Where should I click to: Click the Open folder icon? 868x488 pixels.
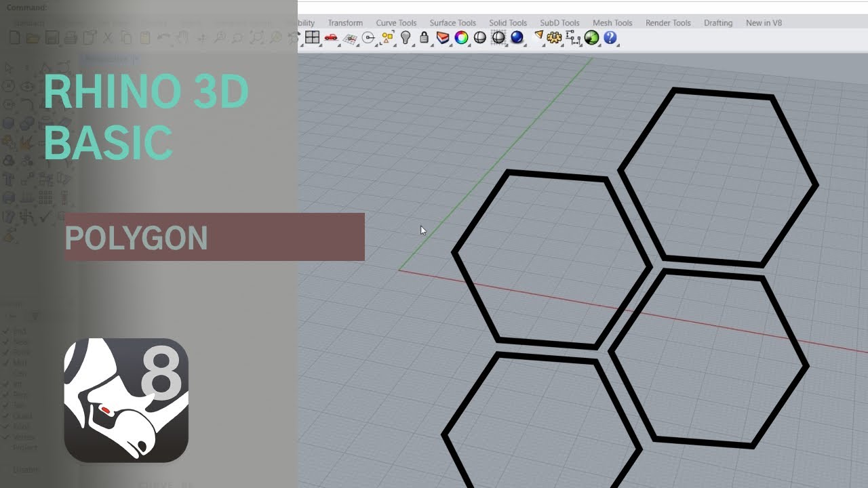(x=32, y=38)
